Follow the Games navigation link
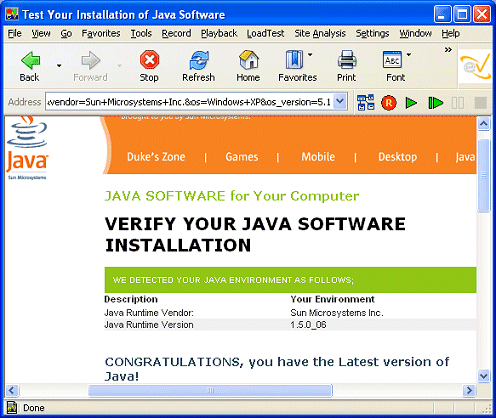Image resolution: width=496 pixels, height=418 pixels. click(x=242, y=157)
